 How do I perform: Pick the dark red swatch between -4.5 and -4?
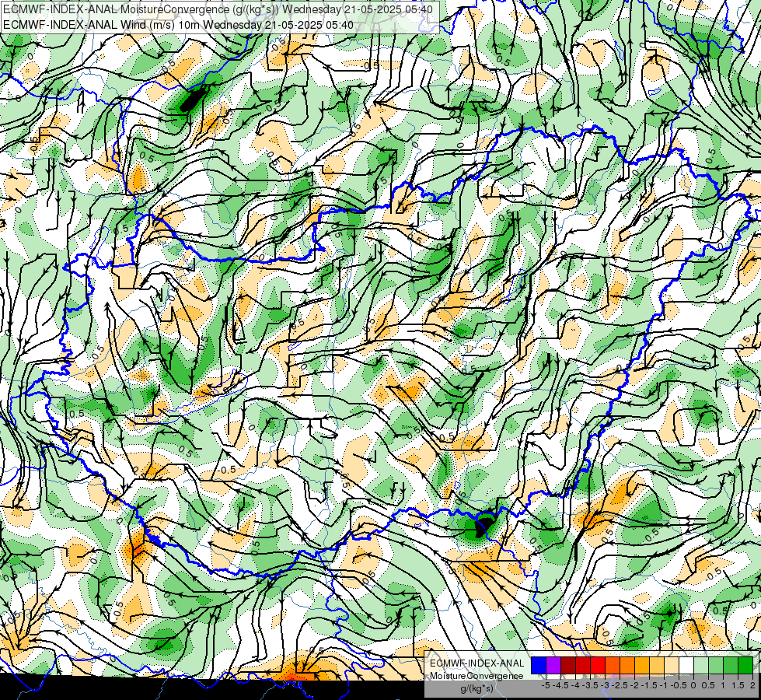568,665
